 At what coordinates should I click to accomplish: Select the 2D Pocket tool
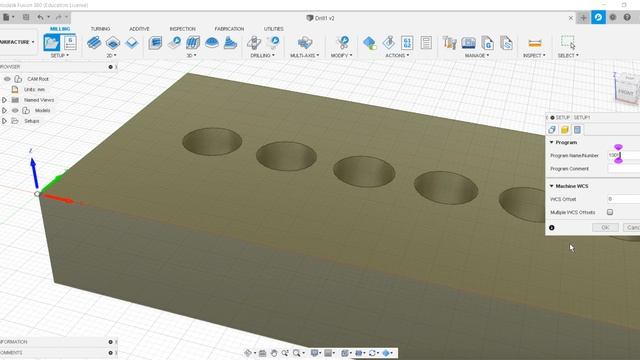113,43
